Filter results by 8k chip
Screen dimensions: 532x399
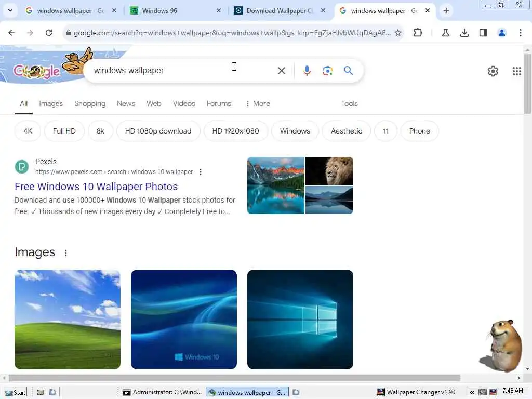pyautogui.click(x=100, y=131)
